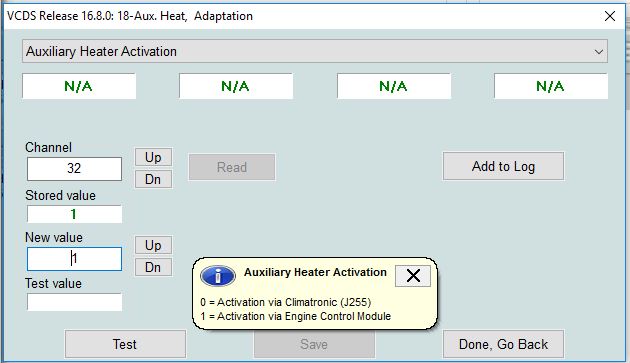The width and height of the screenshot is (630, 363).
Task: Dismiss the Auxiliary Heater Activation tooltip
Action: 413,276
